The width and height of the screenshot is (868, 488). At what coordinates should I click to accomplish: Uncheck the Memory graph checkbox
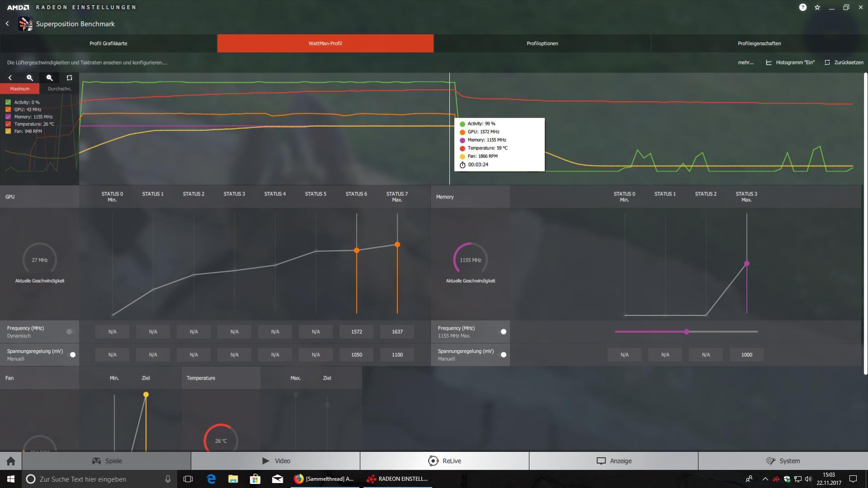pyautogui.click(x=8, y=117)
